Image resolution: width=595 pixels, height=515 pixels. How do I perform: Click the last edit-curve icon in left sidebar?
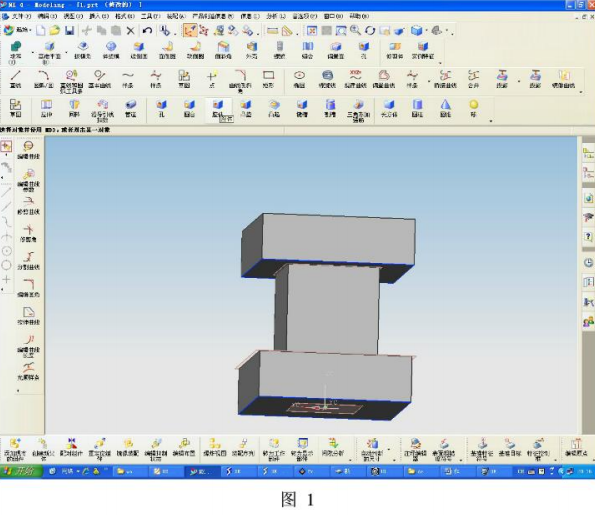[x=28, y=372]
